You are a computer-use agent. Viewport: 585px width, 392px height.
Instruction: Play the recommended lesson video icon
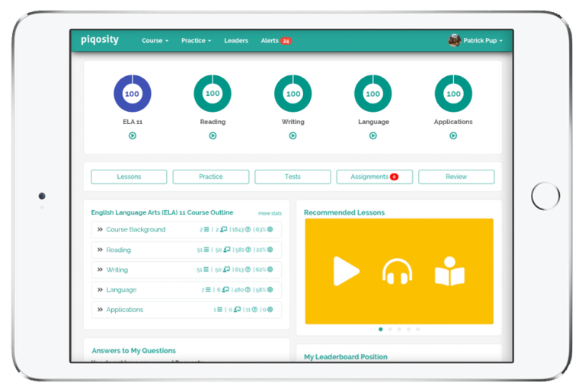pos(346,272)
